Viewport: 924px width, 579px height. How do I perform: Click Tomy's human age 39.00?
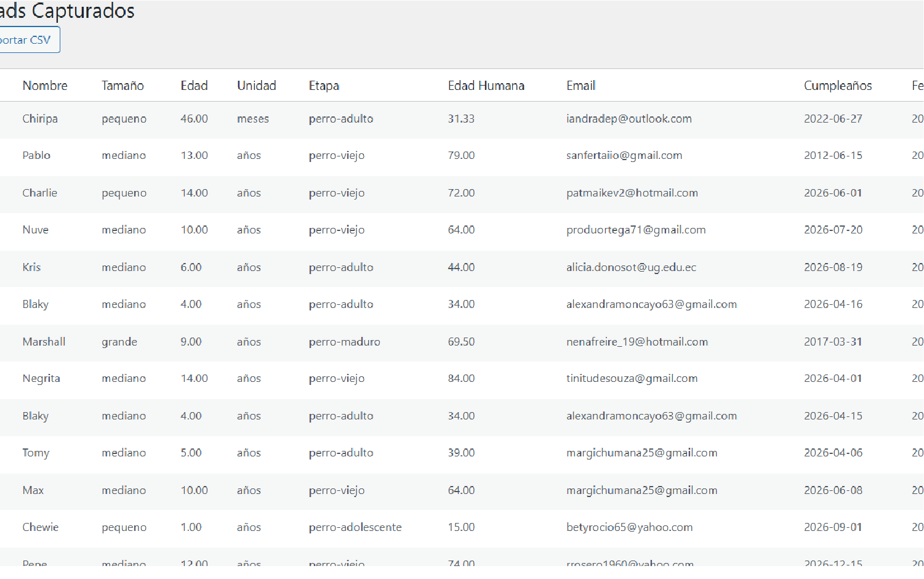click(461, 453)
